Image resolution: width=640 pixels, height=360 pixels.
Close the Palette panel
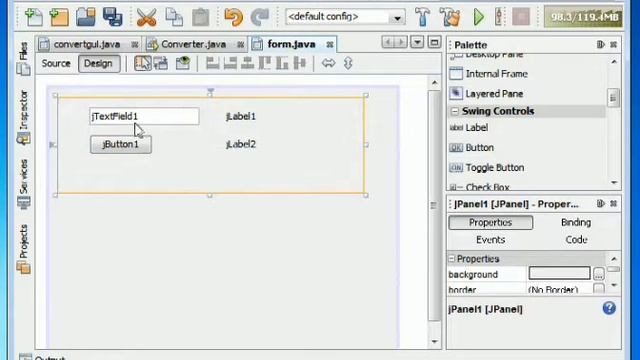pos(613,44)
